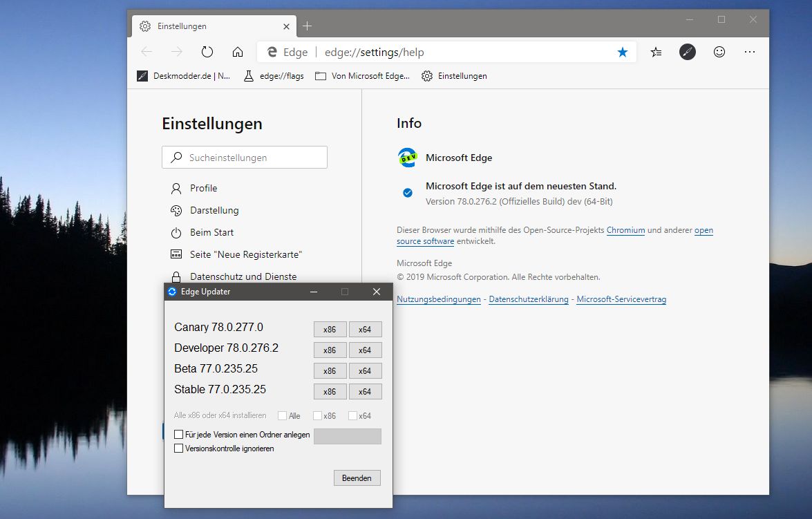Close the Einstellungen tab with X
Image resolution: width=812 pixels, height=519 pixels.
tap(286, 26)
